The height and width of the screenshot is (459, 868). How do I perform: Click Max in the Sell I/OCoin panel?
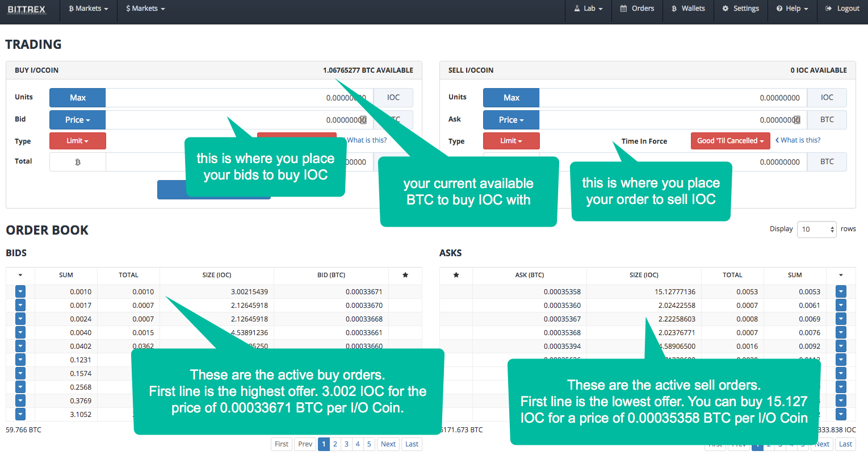[511, 98]
